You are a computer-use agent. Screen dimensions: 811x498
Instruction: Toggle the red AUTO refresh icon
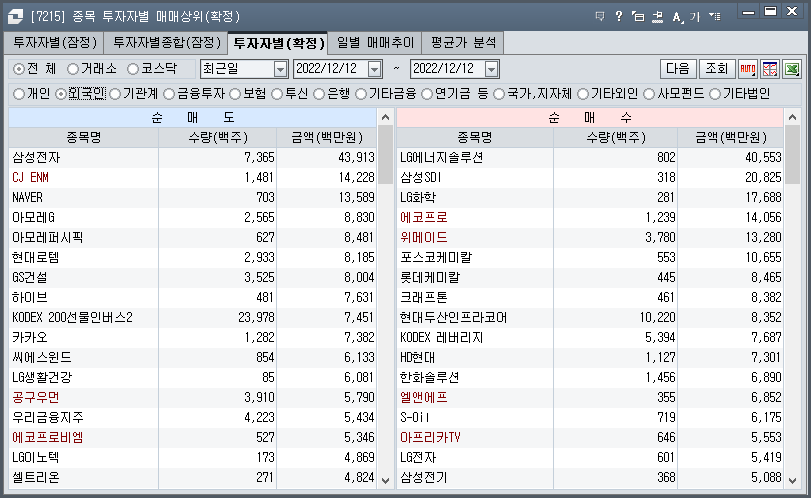point(748,69)
